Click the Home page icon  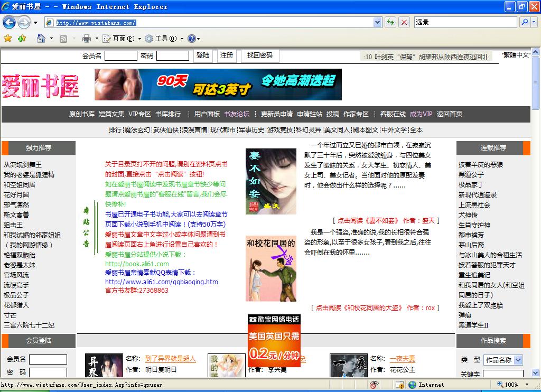pos(41,39)
